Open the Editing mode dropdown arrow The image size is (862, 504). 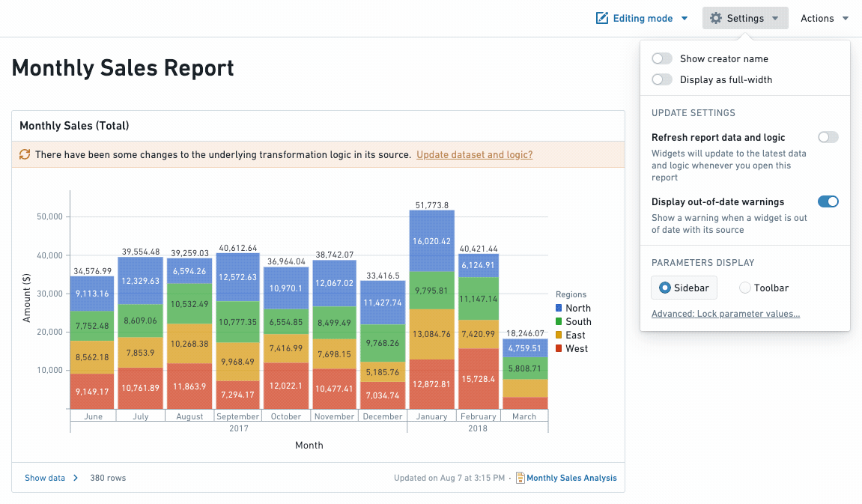coord(685,18)
